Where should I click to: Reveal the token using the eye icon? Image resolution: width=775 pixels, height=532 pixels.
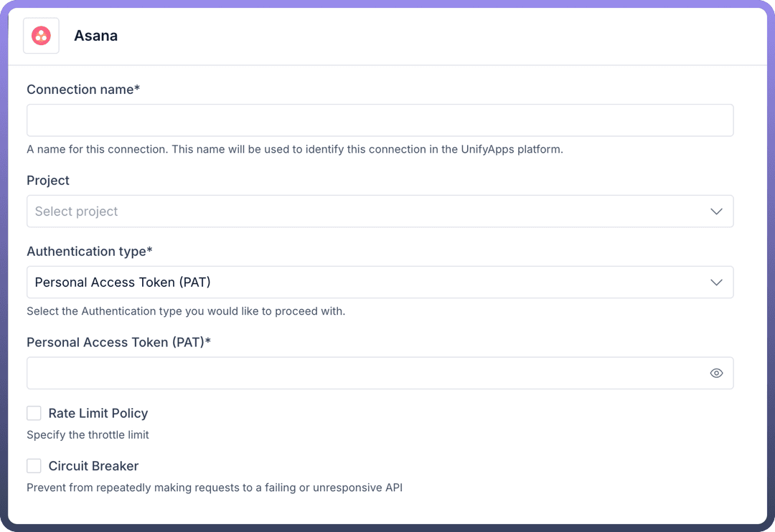click(715, 373)
